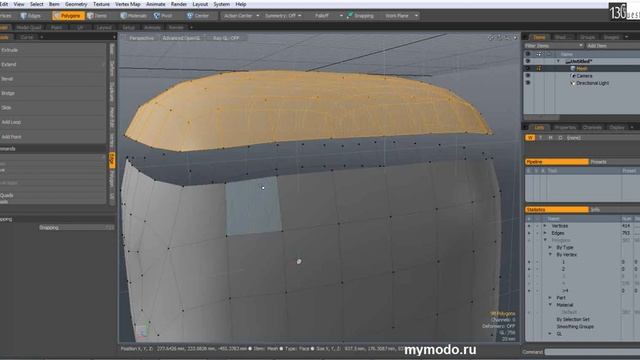Image resolution: width=640 pixels, height=360 pixels.
Task: Collapse the By Vertex statistics group
Action: tap(550, 255)
